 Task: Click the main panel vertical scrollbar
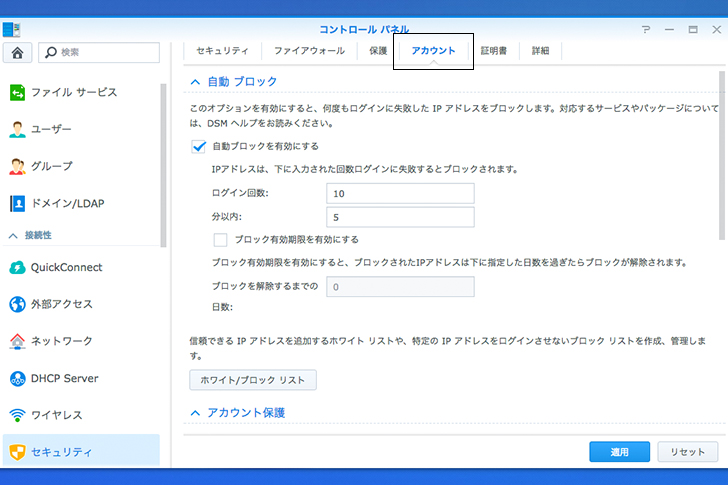[722, 155]
